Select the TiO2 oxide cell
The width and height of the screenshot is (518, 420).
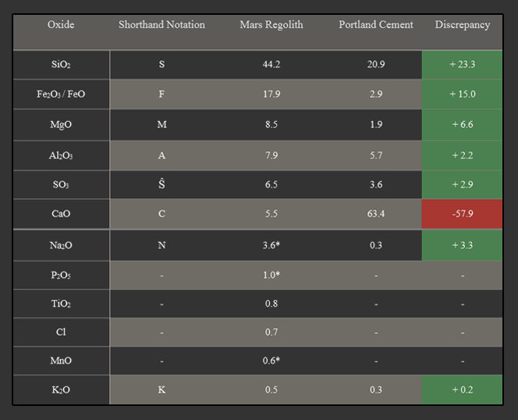61,304
